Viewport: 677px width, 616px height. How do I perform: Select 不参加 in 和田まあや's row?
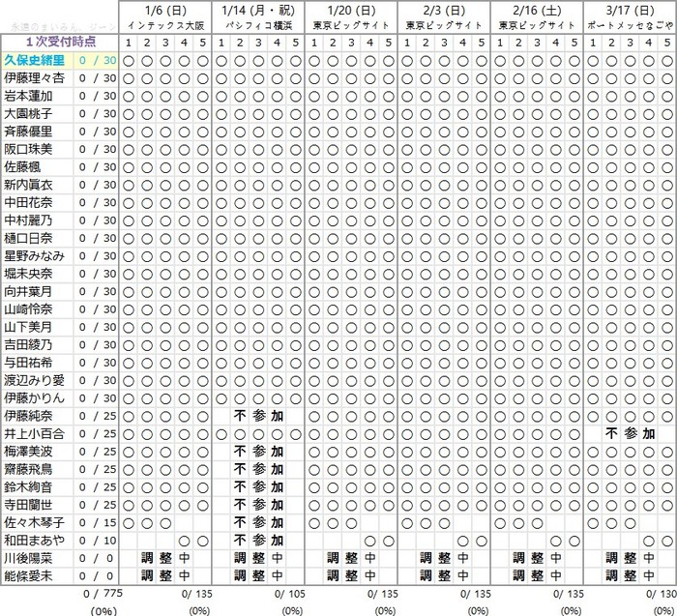[258, 541]
